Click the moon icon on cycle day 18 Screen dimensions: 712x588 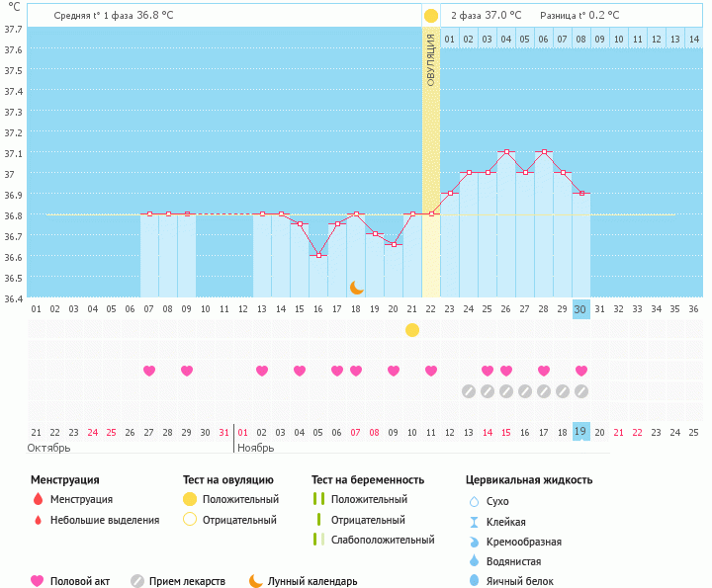click(x=357, y=287)
